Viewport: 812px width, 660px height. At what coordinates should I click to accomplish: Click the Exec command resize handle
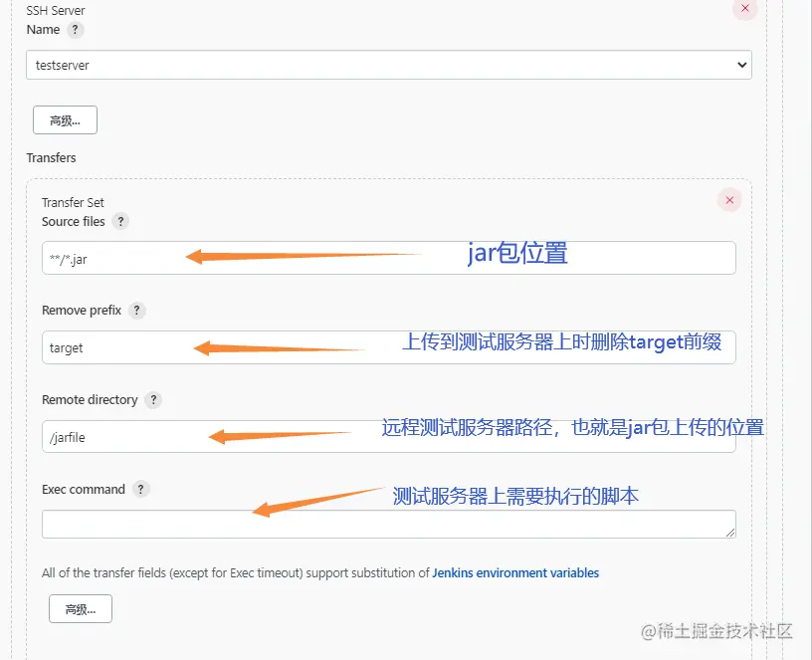click(730, 533)
